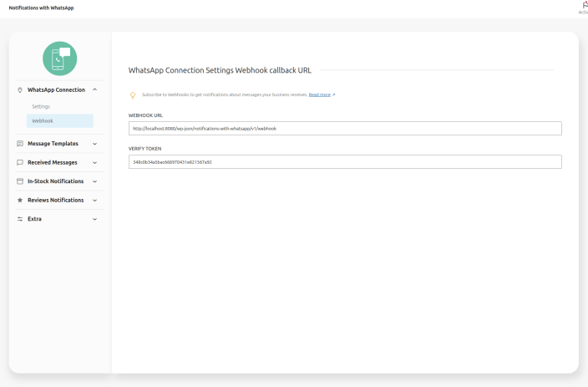This screenshot has width=588, height=387.
Task: Expand the Extra section chevron
Action: coord(95,219)
